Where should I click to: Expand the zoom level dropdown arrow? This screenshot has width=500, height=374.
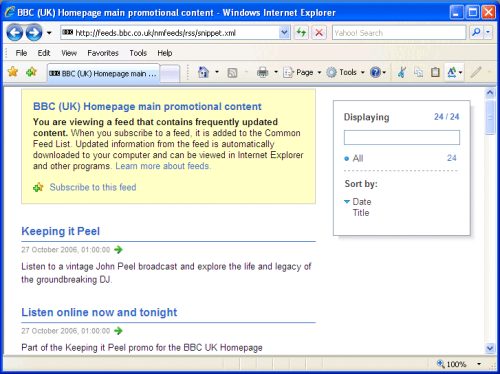(479, 364)
